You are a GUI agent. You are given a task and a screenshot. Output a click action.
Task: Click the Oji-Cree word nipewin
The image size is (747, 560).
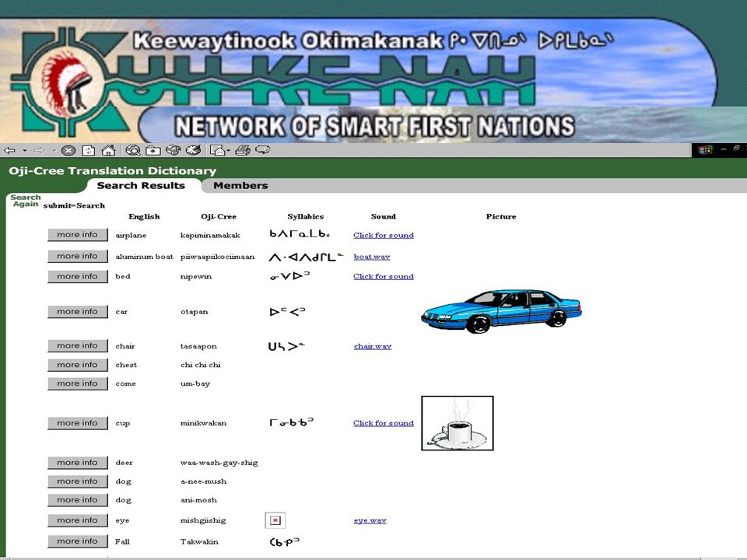pyautogui.click(x=196, y=277)
